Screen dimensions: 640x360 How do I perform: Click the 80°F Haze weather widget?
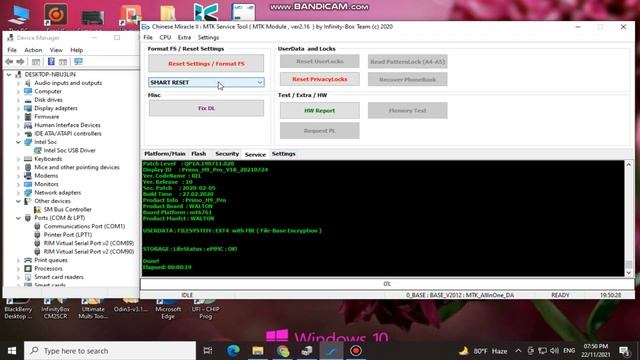[x=483, y=351]
